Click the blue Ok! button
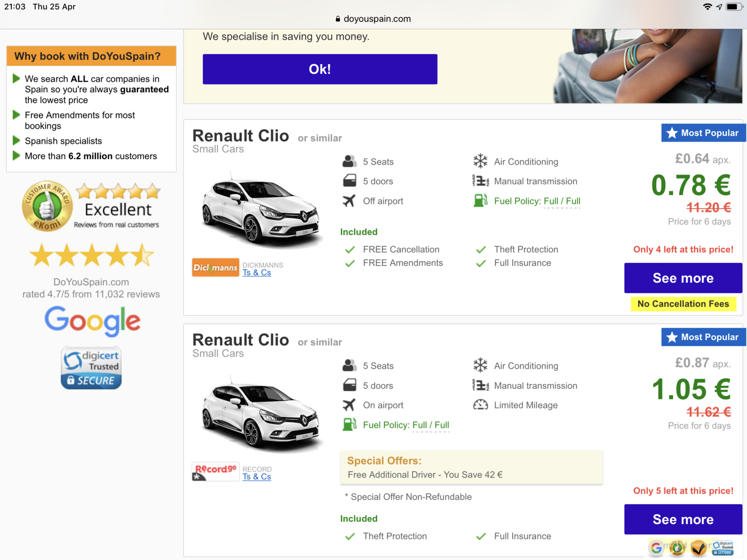 pyautogui.click(x=320, y=69)
